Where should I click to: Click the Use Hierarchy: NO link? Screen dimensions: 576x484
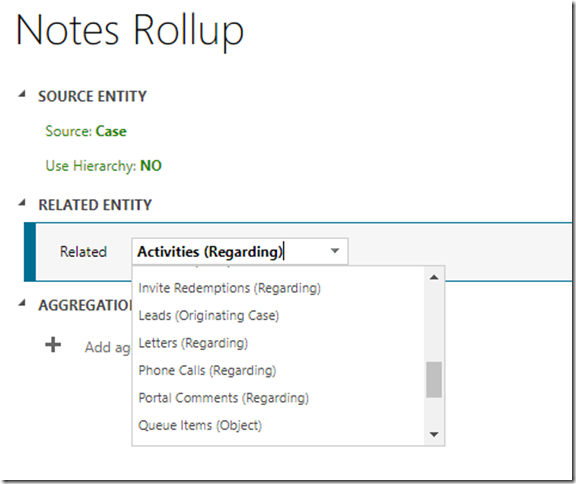104,166
